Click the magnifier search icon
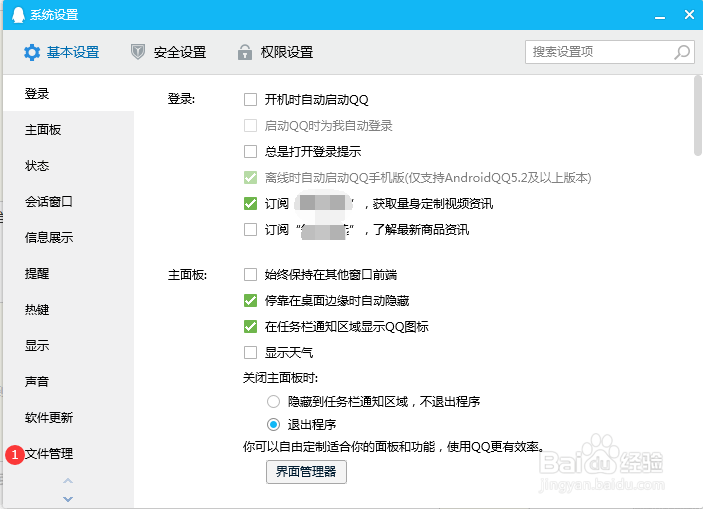703x509 pixels. (x=682, y=52)
